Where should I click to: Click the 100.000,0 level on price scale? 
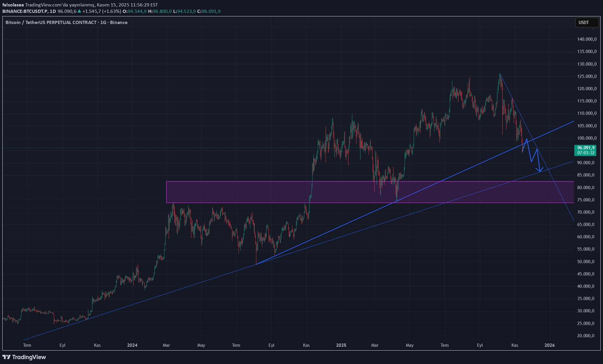587,138
